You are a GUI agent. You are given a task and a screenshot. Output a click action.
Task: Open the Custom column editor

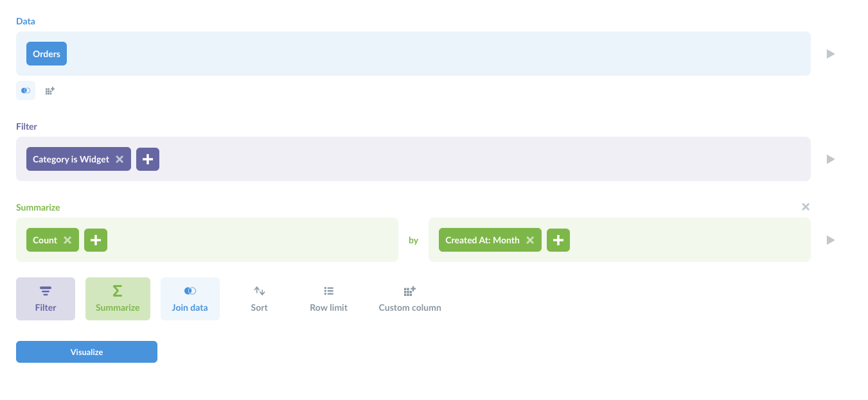pos(409,298)
